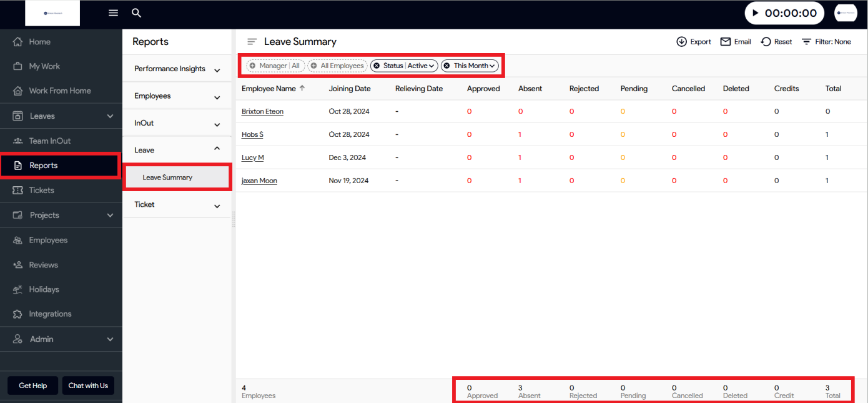868x403 pixels.
Task: Sort by Employee Name column header
Action: click(269, 89)
